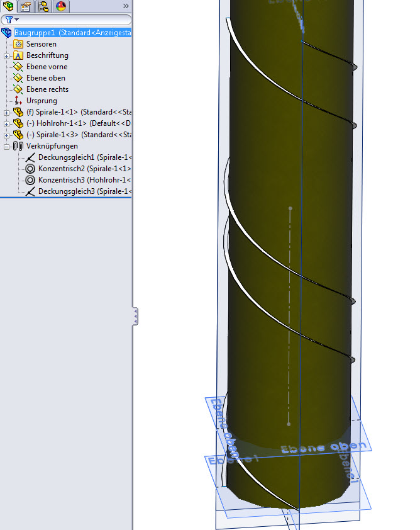Collapse the Verknüpfungen mates folder
Screen dimensions: 420x530
(x=6, y=147)
